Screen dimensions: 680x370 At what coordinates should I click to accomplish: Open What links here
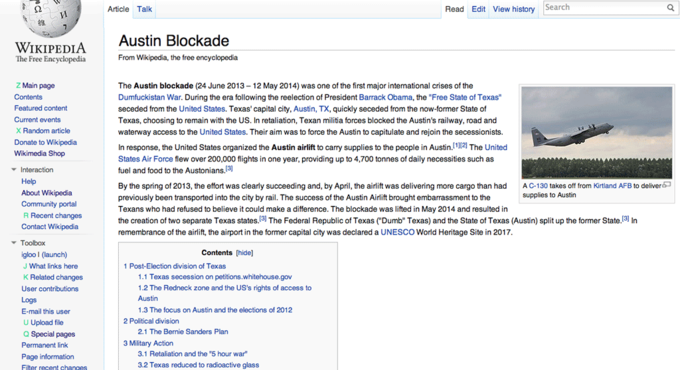53,266
